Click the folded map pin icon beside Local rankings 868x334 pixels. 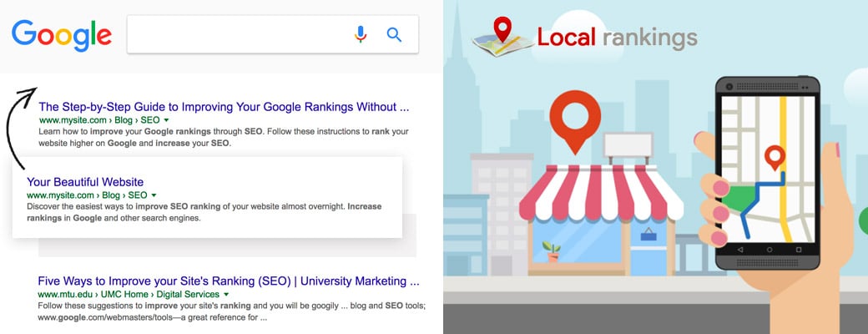pos(502,37)
